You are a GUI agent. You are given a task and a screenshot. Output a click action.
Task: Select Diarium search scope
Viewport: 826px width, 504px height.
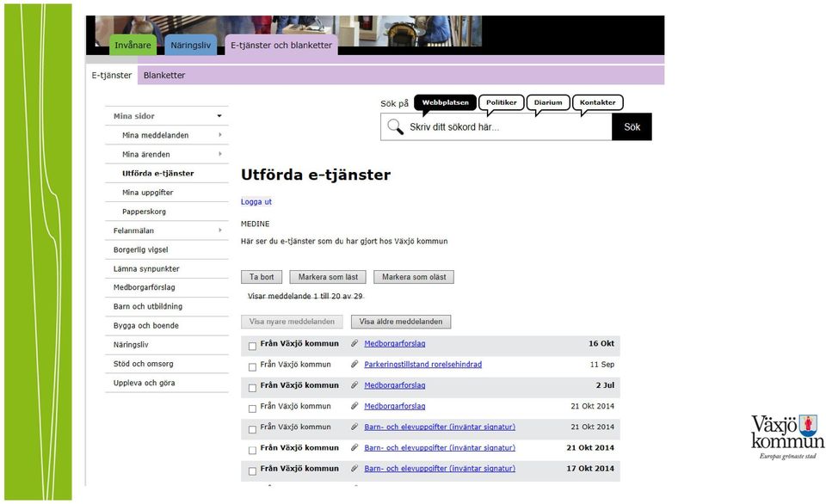(548, 102)
